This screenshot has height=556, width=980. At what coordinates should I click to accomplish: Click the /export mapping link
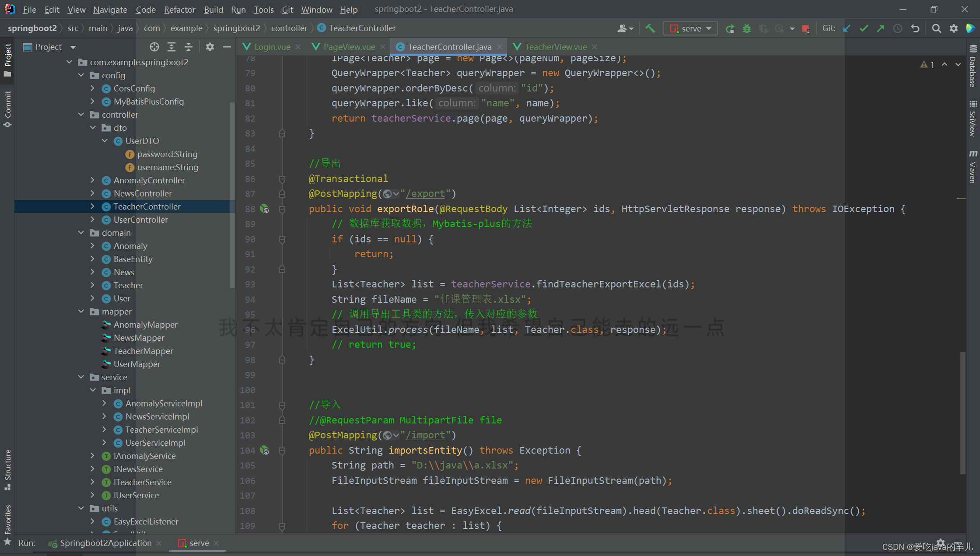tap(425, 193)
